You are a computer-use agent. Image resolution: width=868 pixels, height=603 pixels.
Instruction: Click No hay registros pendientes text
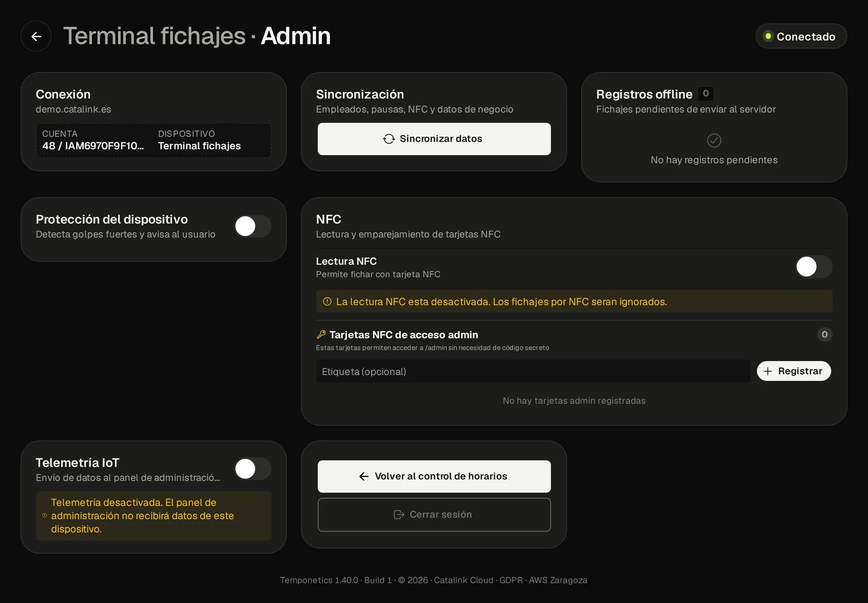[714, 160]
